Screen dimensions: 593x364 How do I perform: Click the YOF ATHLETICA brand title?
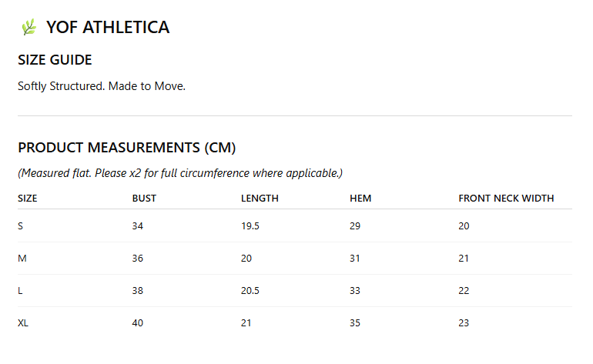tap(108, 28)
